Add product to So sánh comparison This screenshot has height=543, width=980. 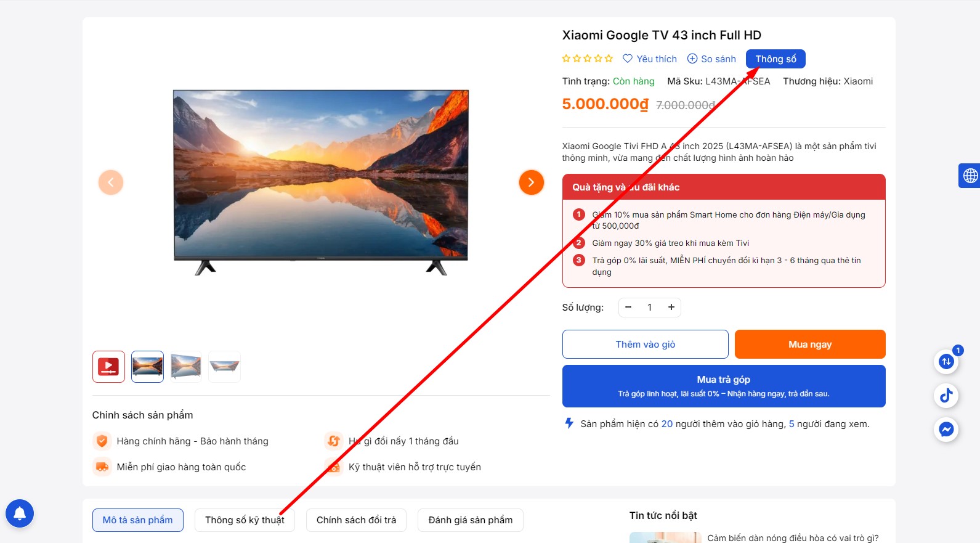click(711, 59)
